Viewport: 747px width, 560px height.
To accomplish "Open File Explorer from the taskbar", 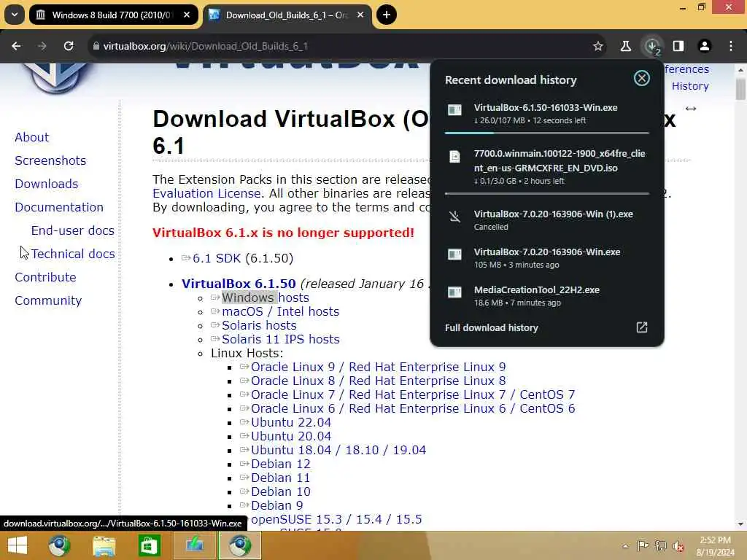I will 104,545.
